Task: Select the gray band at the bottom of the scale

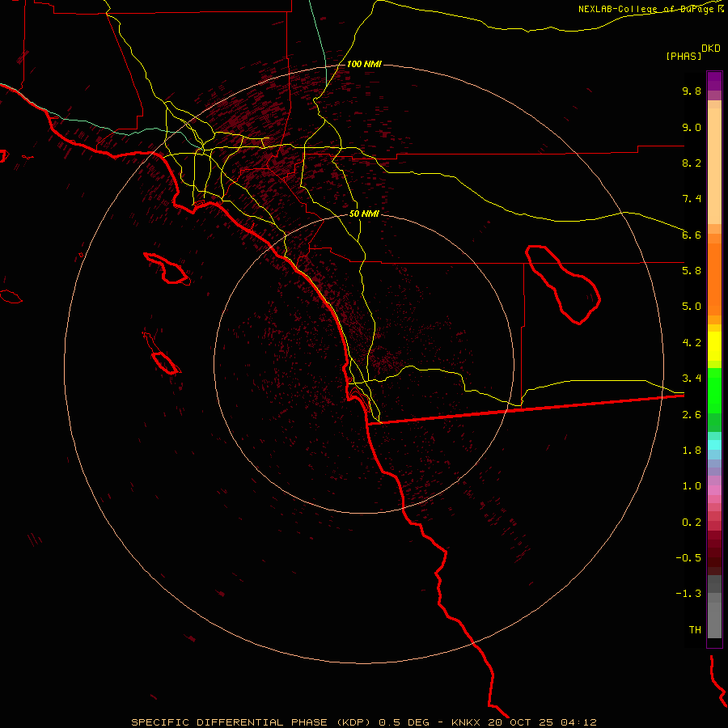Action: (x=714, y=620)
